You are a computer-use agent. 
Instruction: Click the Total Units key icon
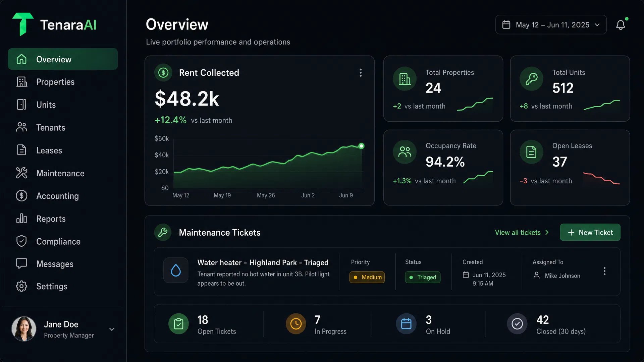coord(531,79)
